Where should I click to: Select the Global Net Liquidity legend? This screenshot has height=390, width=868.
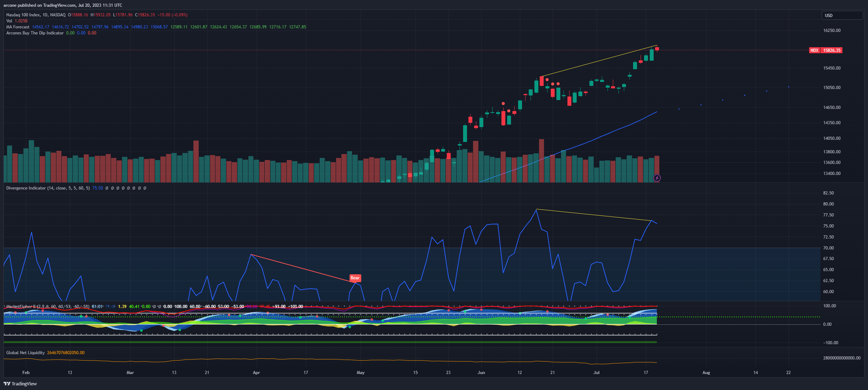25,353
